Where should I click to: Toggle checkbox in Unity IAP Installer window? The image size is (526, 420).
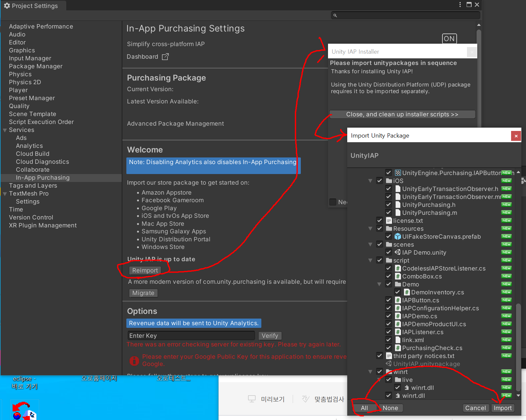point(333,202)
